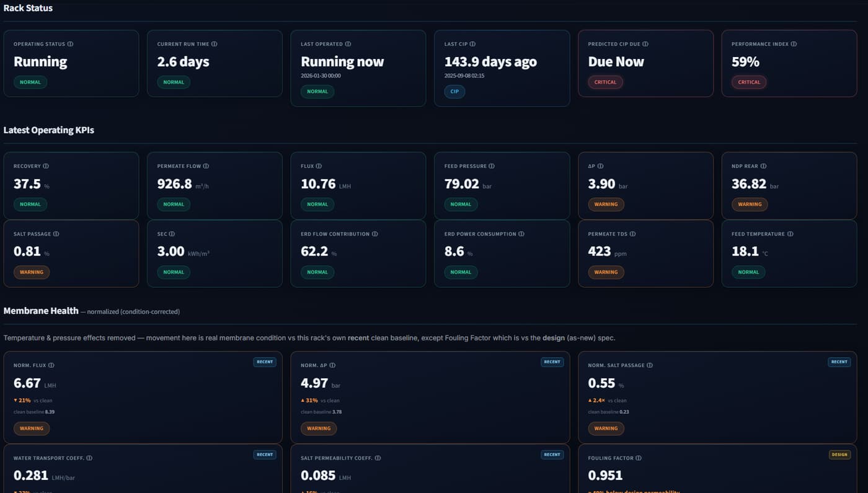Click the 2026-01-30 00:00 timestamp

tap(321, 76)
